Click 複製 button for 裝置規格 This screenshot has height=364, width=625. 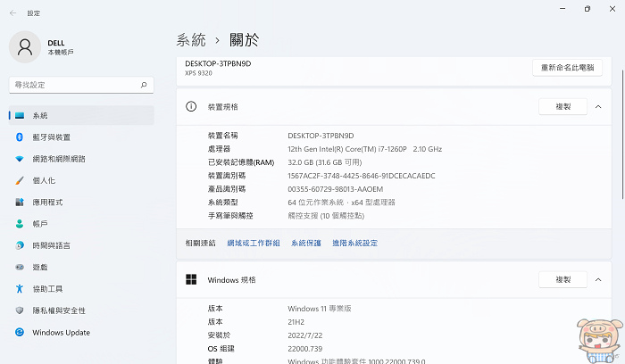point(562,107)
